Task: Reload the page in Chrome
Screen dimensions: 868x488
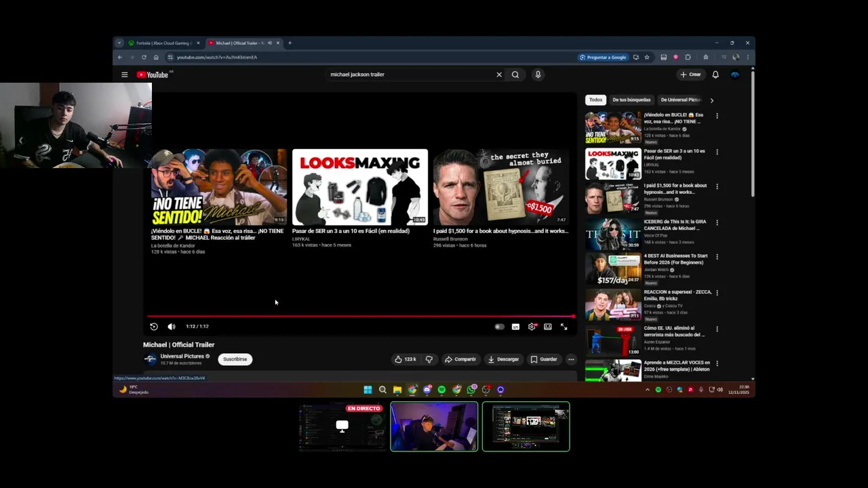Action: point(144,58)
